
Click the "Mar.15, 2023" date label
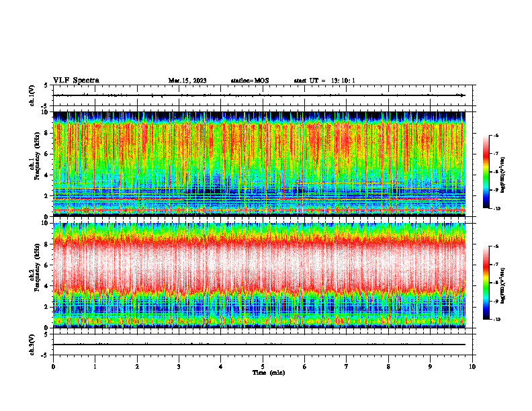coord(187,81)
